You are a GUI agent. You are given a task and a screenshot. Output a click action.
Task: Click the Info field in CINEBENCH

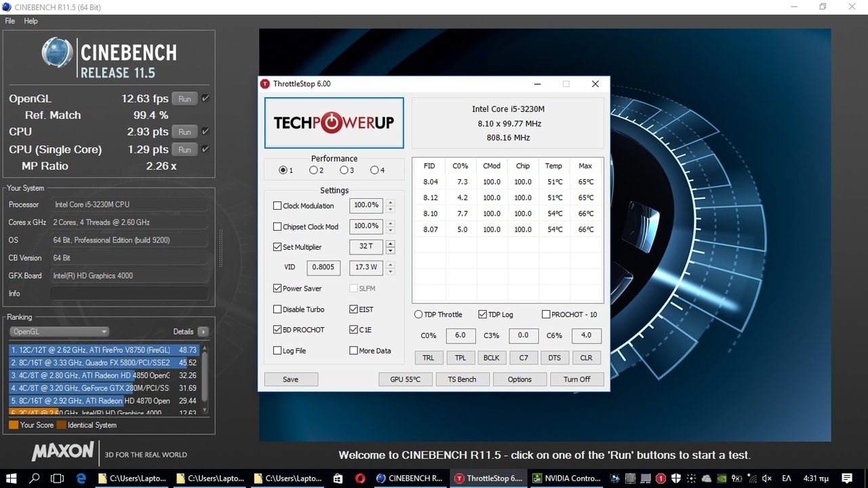(129, 294)
